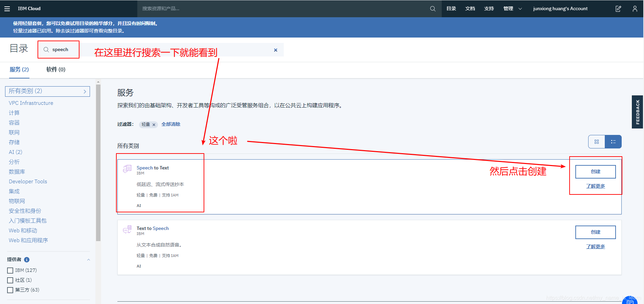Open the FEEDBACK side tab

tap(638, 112)
